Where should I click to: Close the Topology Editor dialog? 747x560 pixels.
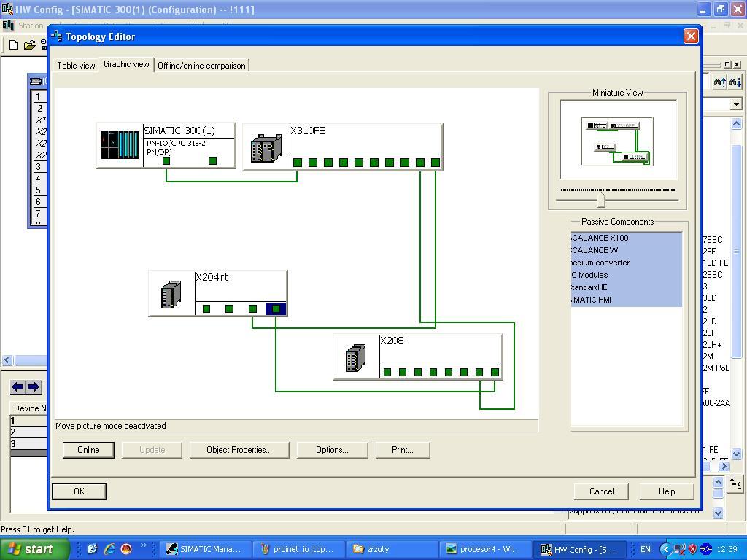coord(691,36)
